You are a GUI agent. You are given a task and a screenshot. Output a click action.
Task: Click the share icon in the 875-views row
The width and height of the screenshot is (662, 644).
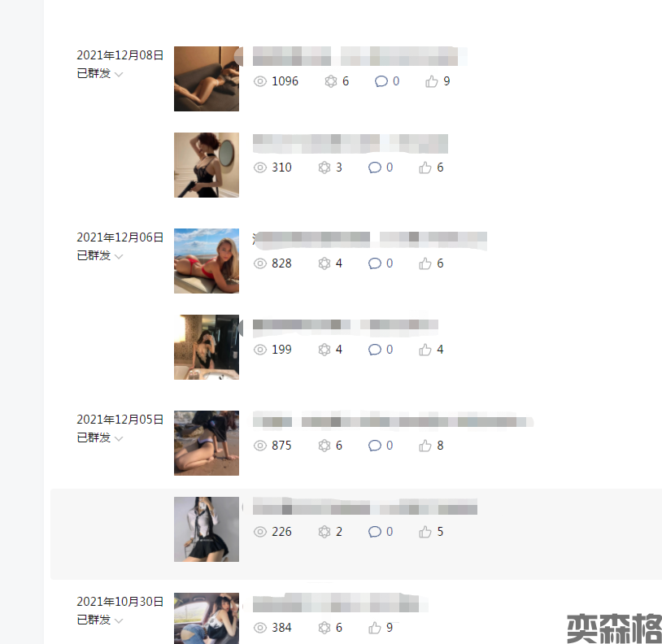click(324, 446)
